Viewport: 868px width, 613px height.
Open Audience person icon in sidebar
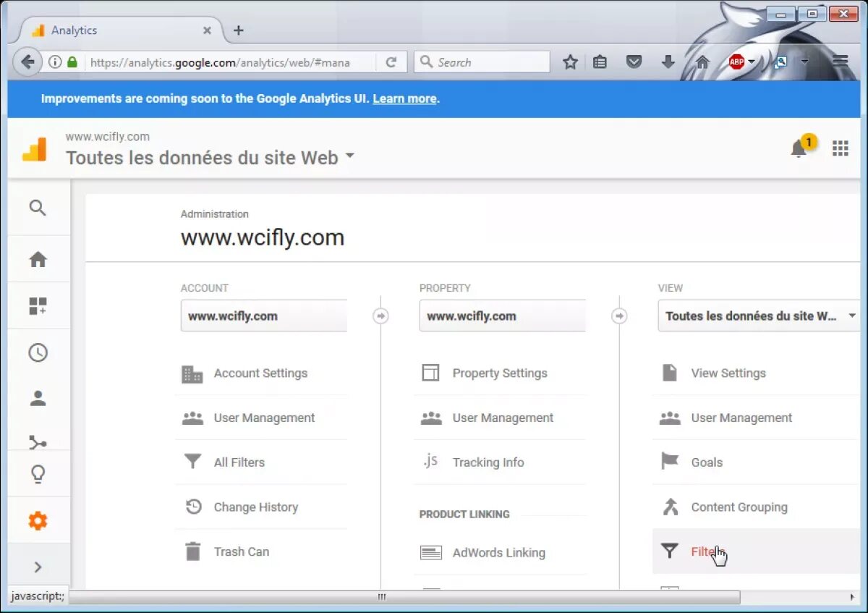click(x=38, y=398)
